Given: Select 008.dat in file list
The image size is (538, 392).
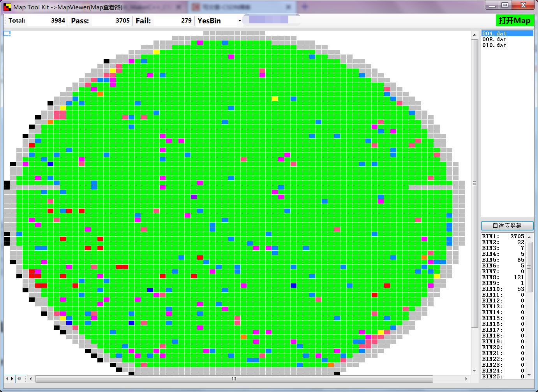Looking at the screenshot, I should click(507, 39).
